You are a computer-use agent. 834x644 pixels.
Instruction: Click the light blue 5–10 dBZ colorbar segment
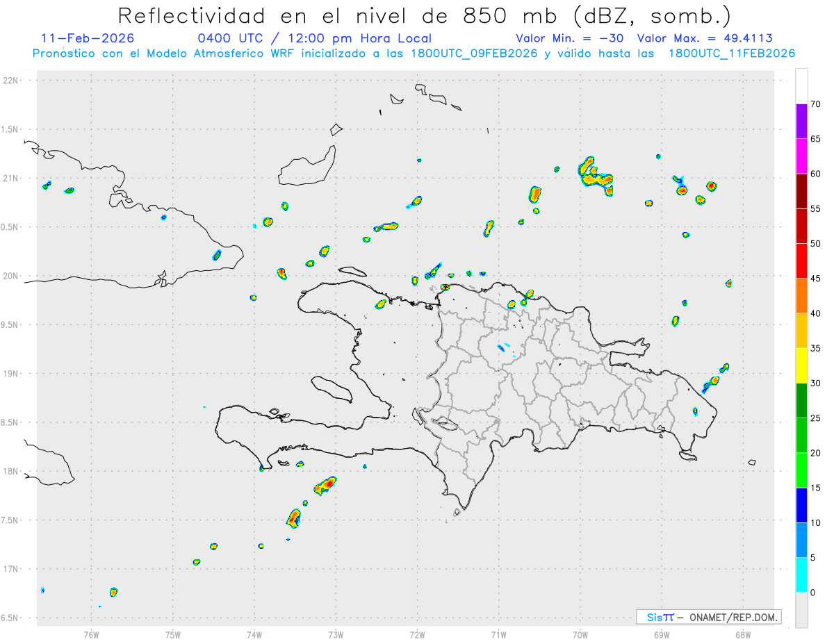[x=801, y=540]
